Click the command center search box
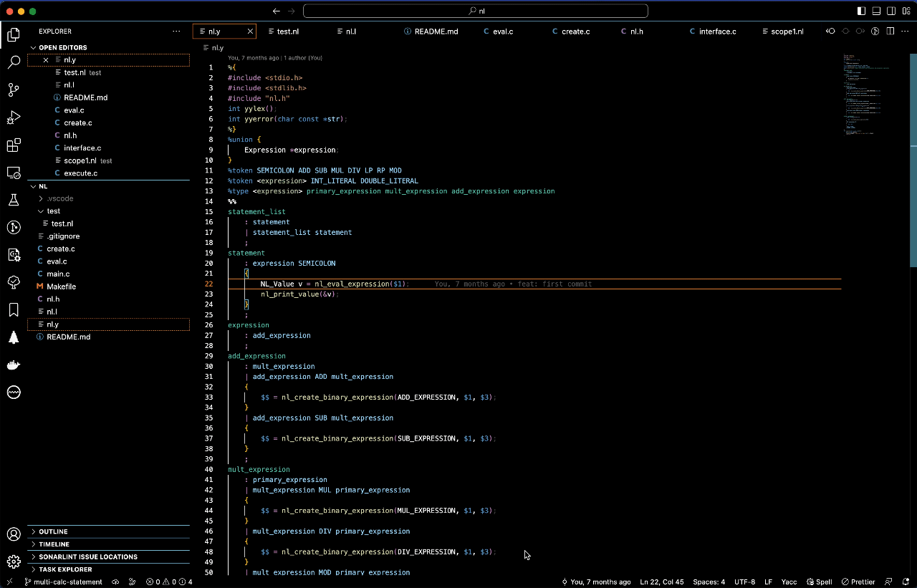 point(476,11)
